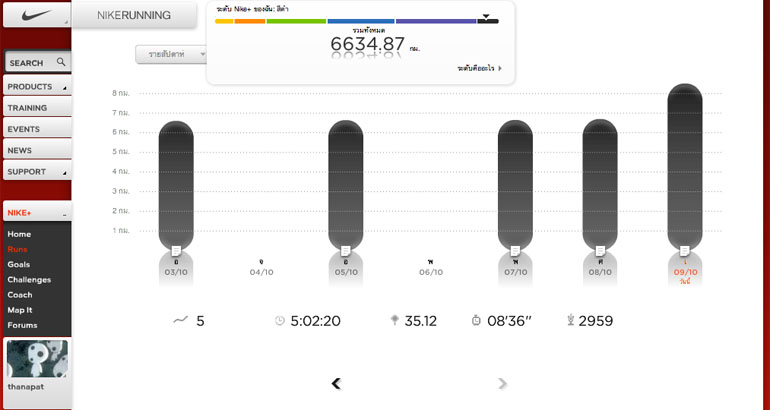
Task: Click the clock total time icon
Action: tap(280, 321)
